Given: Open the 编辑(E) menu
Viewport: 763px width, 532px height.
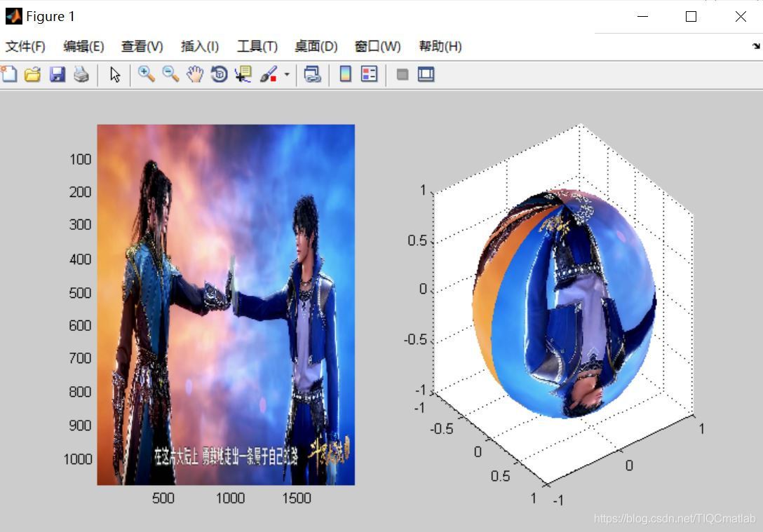Looking at the screenshot, I should pyautogui.click(x=83, y=46).
